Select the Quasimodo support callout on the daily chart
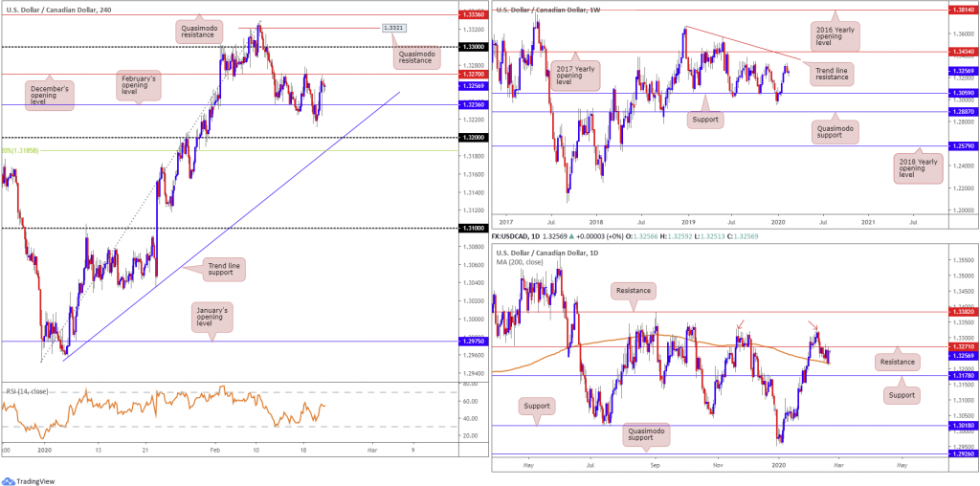980x486 pixels. (646, 436)
